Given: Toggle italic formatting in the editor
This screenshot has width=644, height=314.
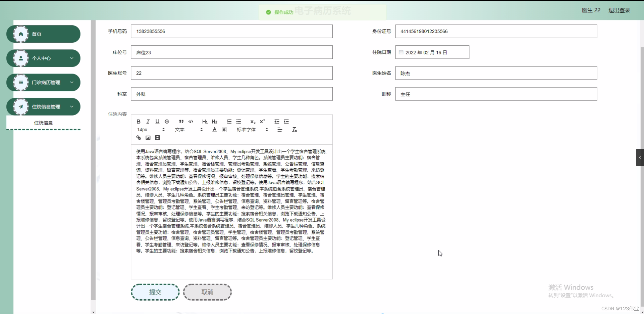Looking at the screenshot, I should (148, 122).
